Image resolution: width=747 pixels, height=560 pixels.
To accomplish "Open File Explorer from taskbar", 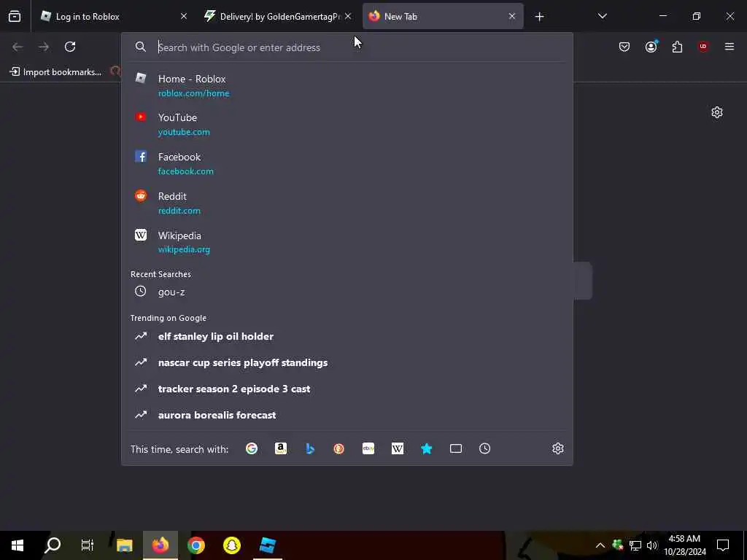I will [124, 545].
